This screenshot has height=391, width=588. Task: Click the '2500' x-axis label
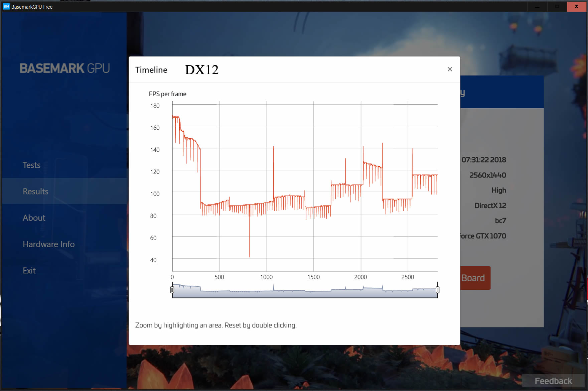[408, 277]
